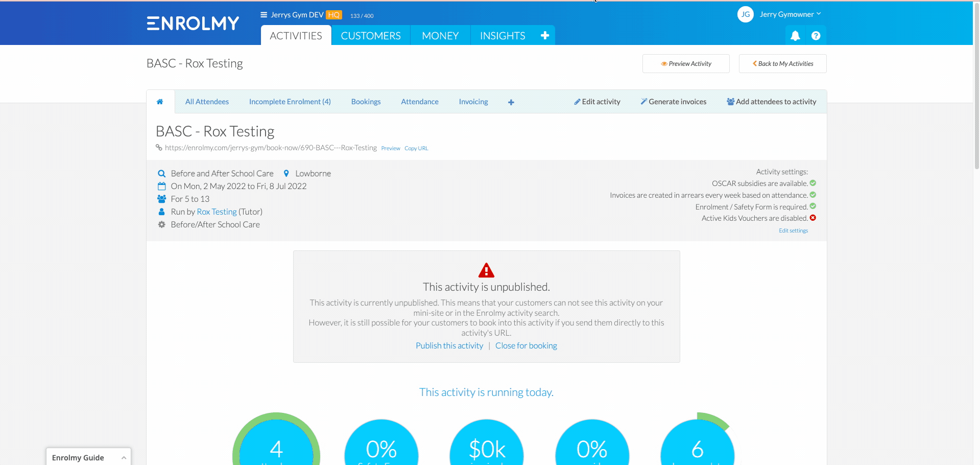
Task: Click the page vertical scrollbar
Action: [x=976, y=87]
